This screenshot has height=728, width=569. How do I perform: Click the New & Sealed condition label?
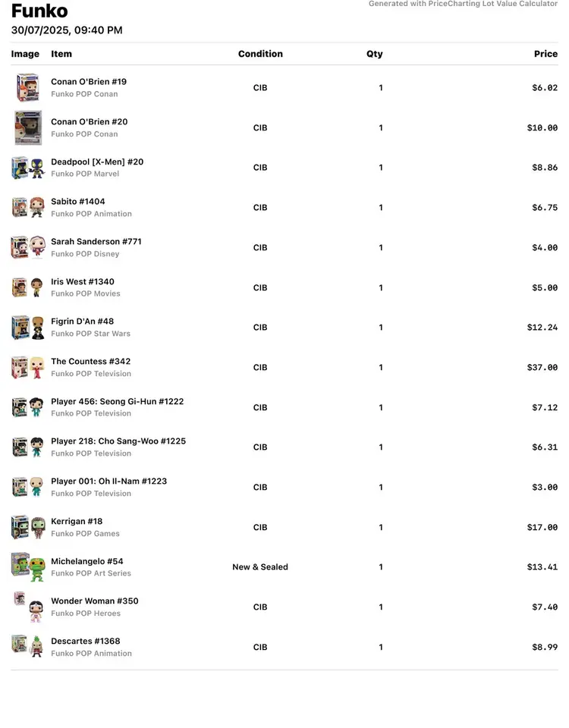tap(260, 567)
